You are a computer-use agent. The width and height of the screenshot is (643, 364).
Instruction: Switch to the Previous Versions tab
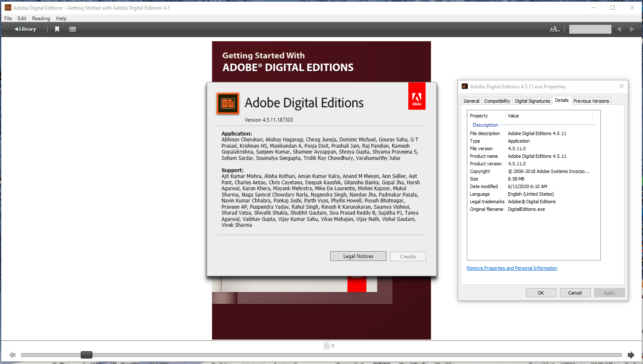(591, 101)
